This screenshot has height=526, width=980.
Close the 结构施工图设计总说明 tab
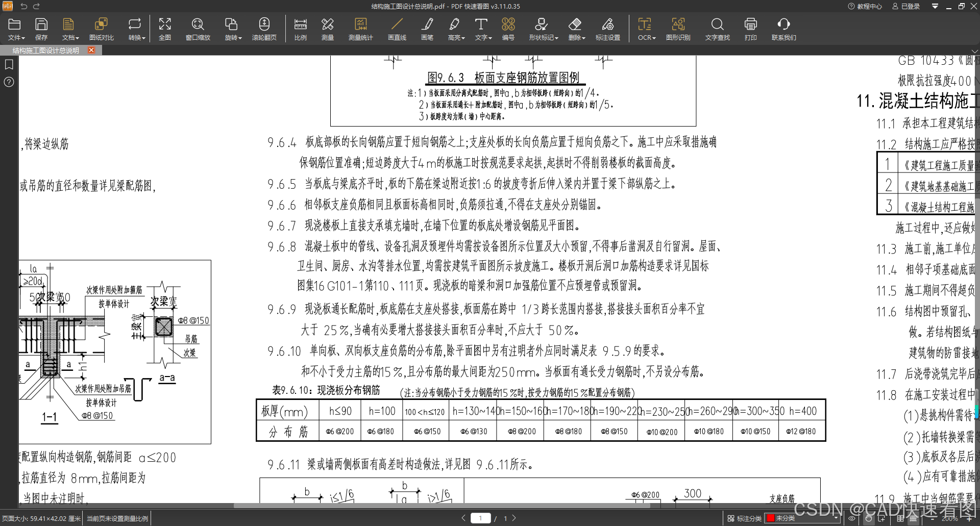[x=91, y=50]
